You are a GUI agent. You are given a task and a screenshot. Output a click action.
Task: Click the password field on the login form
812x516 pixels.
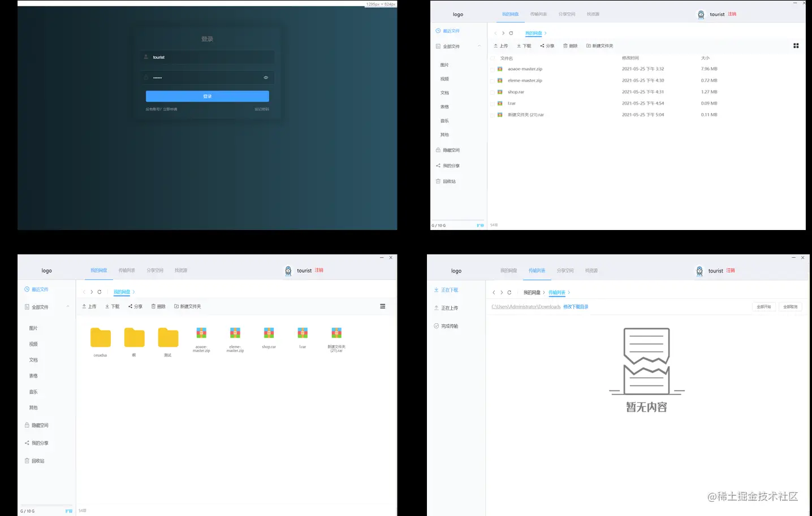208,77
